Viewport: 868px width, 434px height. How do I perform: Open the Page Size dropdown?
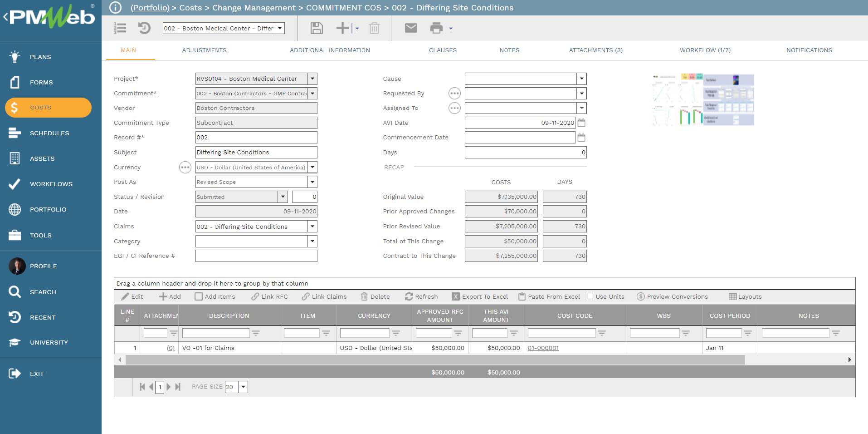pyautogui.click(x=244, y=387)
